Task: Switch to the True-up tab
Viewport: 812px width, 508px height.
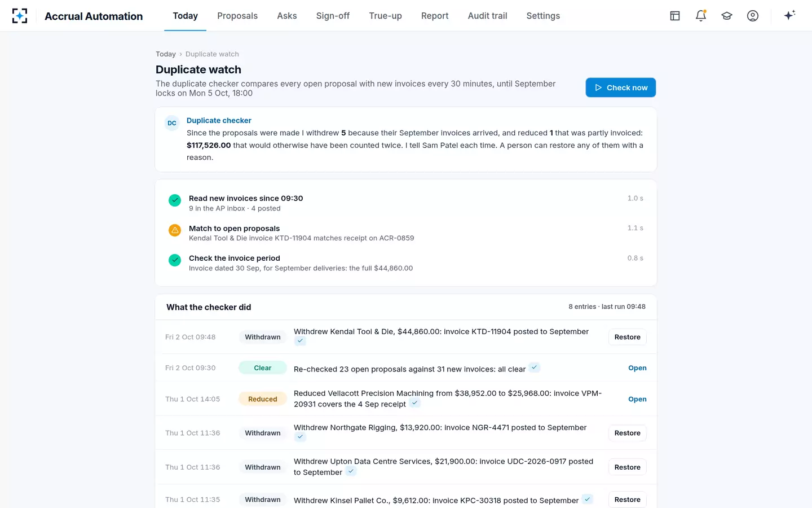Action: [x=386, y=16]
